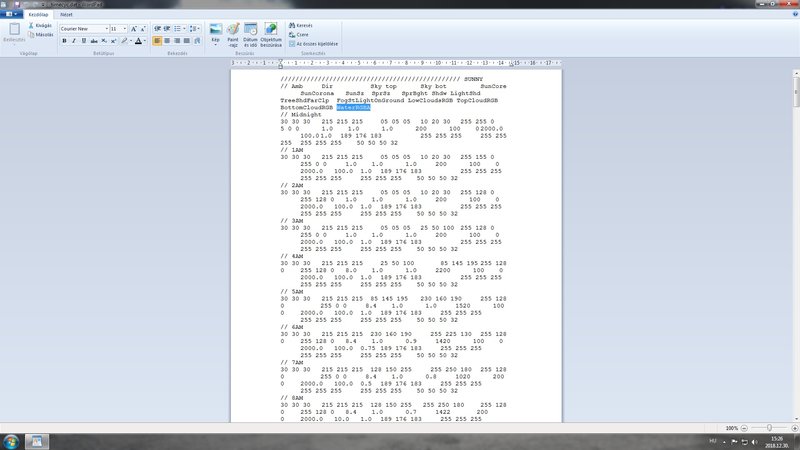Toggle italic formatting
Image resolution: width=800 pixels, height=450 pixels.
pos(74,41)
